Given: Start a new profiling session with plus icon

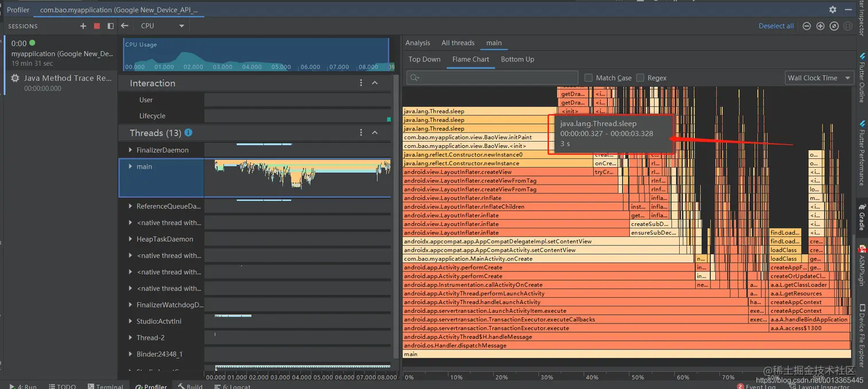Looking at the screenshot, I should click(x=83, y=26).
